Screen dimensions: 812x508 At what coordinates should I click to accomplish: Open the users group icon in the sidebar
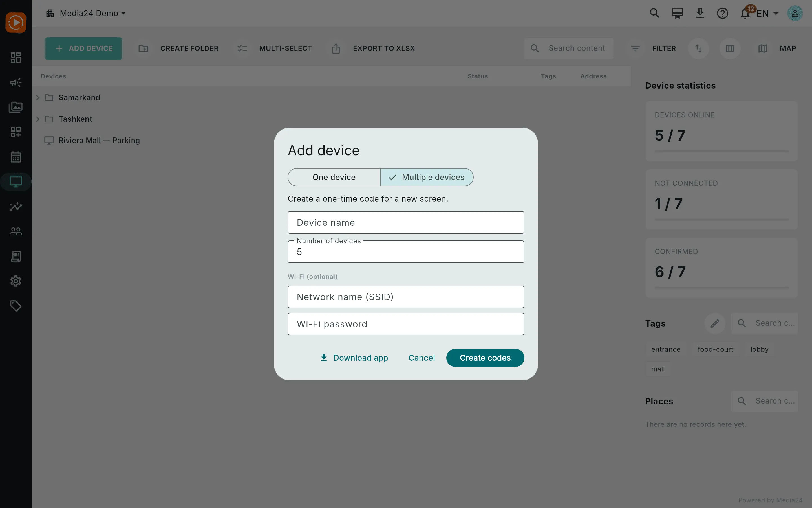tap(16, 231)
